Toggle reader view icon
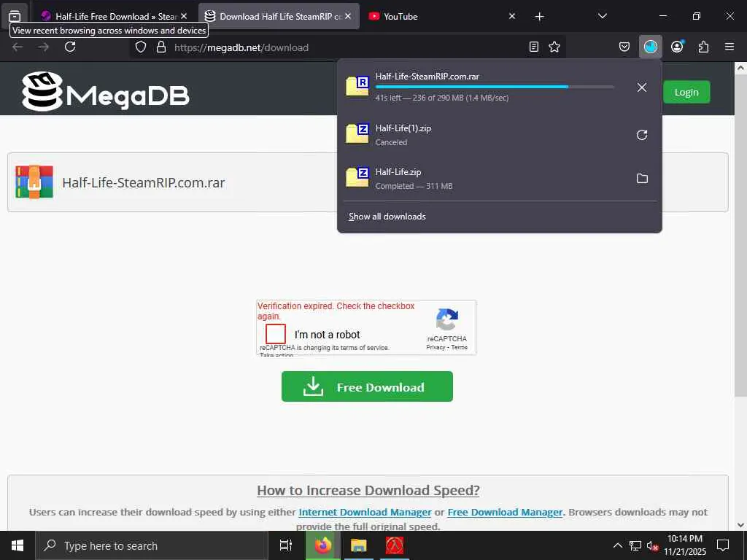Image resolution: width=747 pixels, height=560 pixels. (x=534, y=47)
